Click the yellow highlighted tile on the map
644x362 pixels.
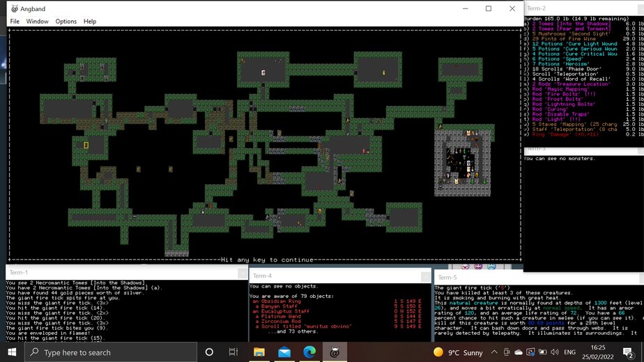coord(86,145)
